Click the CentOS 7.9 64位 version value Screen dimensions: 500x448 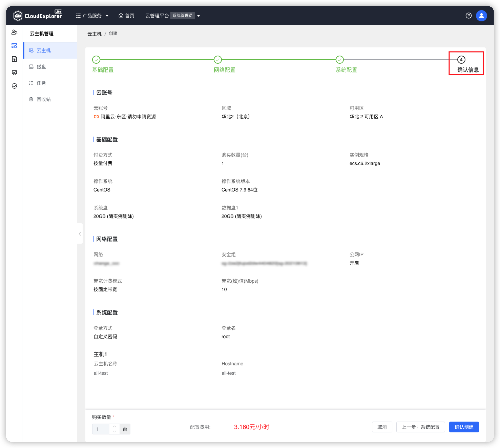239,190
